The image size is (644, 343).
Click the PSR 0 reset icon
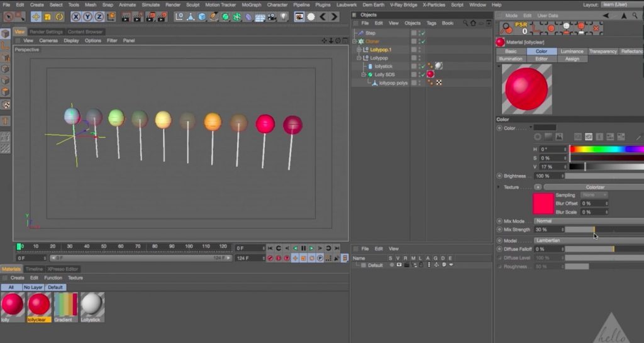click(521, 28)
